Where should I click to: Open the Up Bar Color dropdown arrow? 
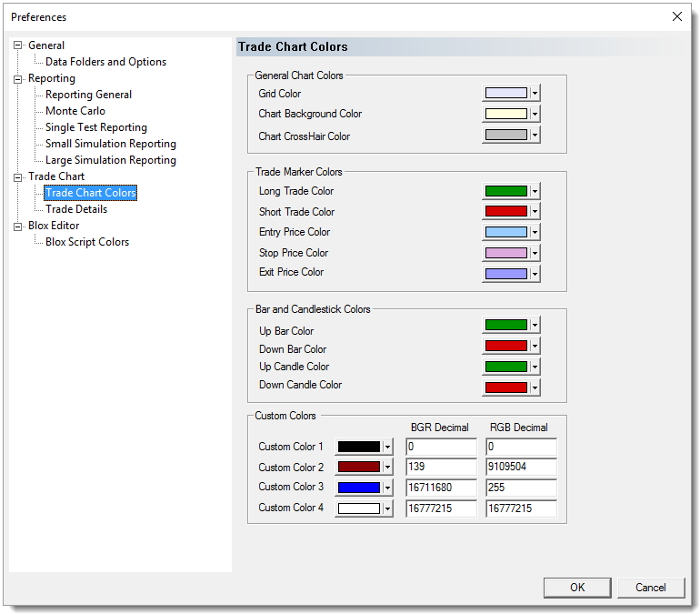(x=535, y=325)
